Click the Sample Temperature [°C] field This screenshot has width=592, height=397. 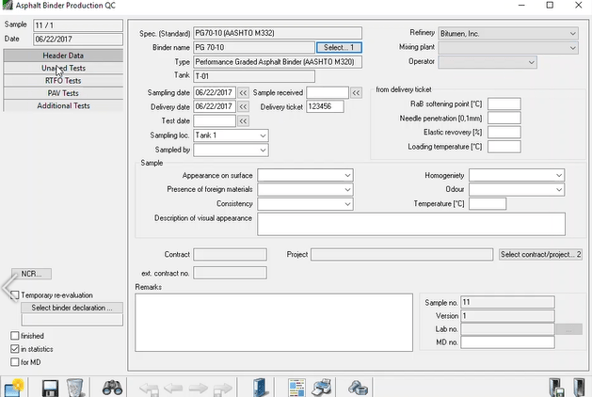pyautogui.click(x=487, y=204)
